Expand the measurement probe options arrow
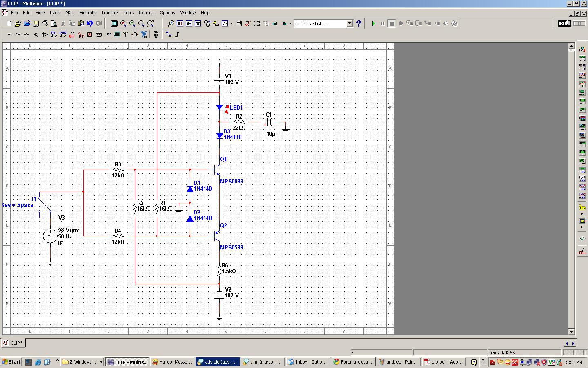The width and height of the screenshot is (588, 368). 582,214
